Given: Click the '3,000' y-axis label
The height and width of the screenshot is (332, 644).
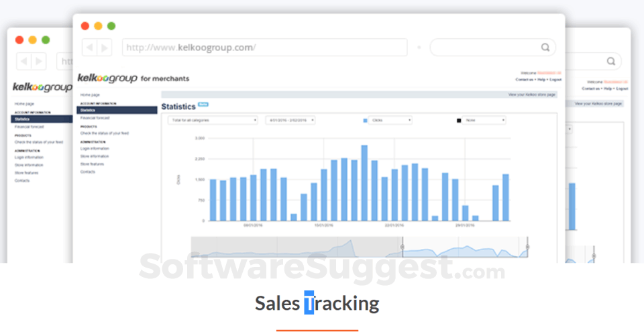Looking at the screenshot, I should click(x=200, y=138).
